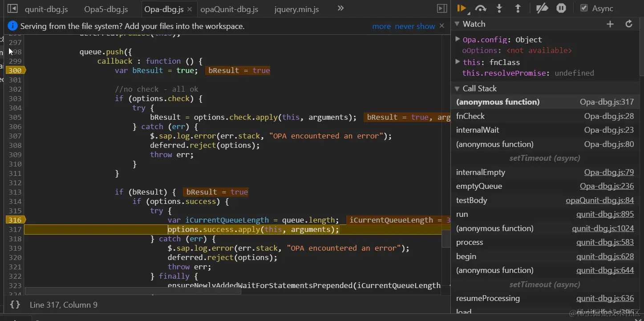Open qunit-dbg.js:1024 source link
The image size is (644, 321).
pos(603,228)
